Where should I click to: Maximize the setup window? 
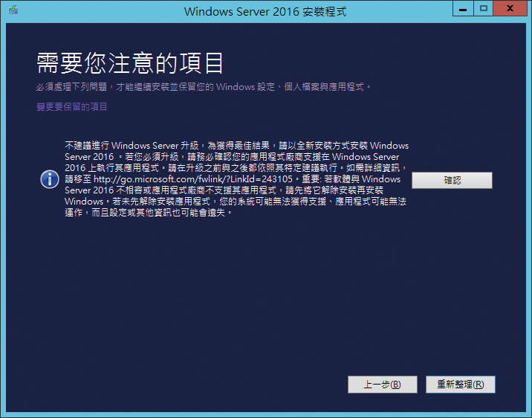pyautogui.click(x=484, y=8)
